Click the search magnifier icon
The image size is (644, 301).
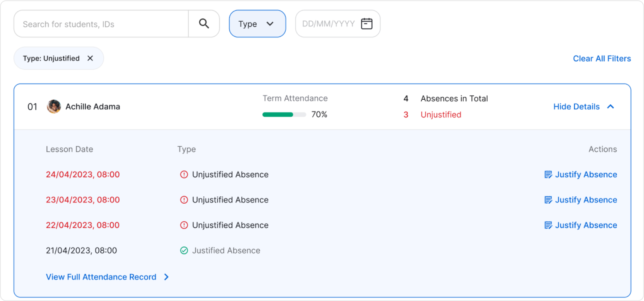204,24
